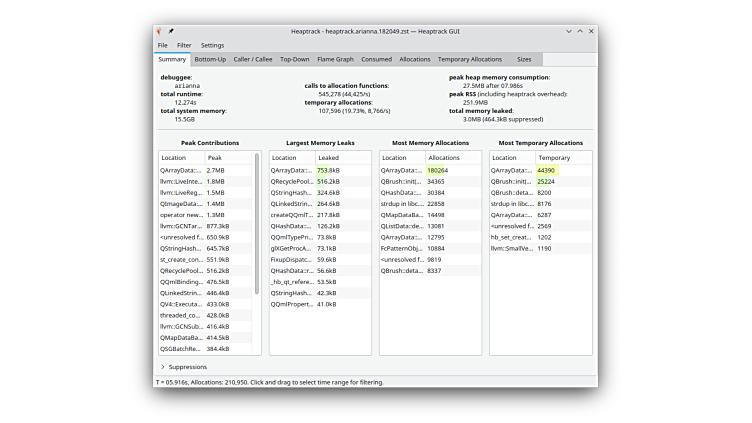Image resolution: width=752 pixels, height=423 pixels.
Task: Open the File menu
Action: pos(162,45)
